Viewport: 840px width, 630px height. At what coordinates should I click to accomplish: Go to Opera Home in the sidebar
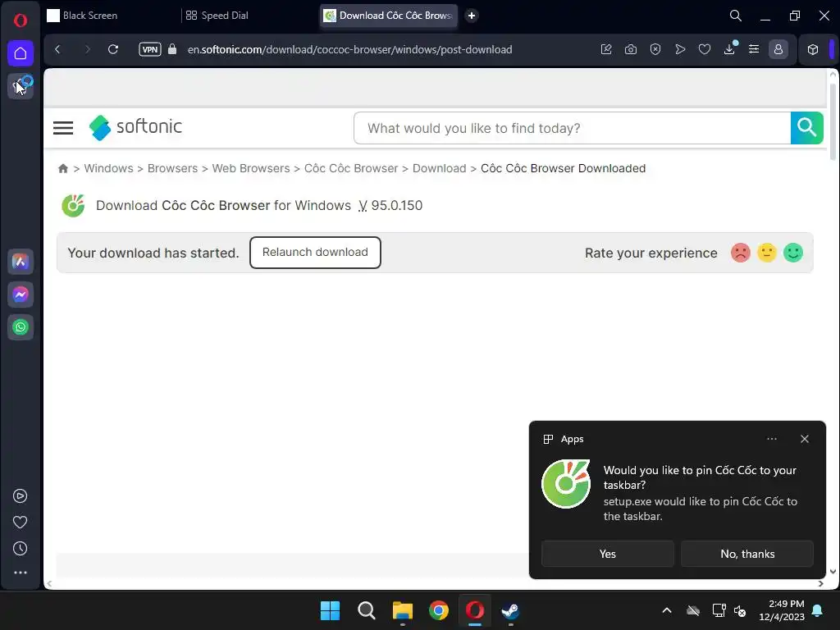click(x=21, y=53)
